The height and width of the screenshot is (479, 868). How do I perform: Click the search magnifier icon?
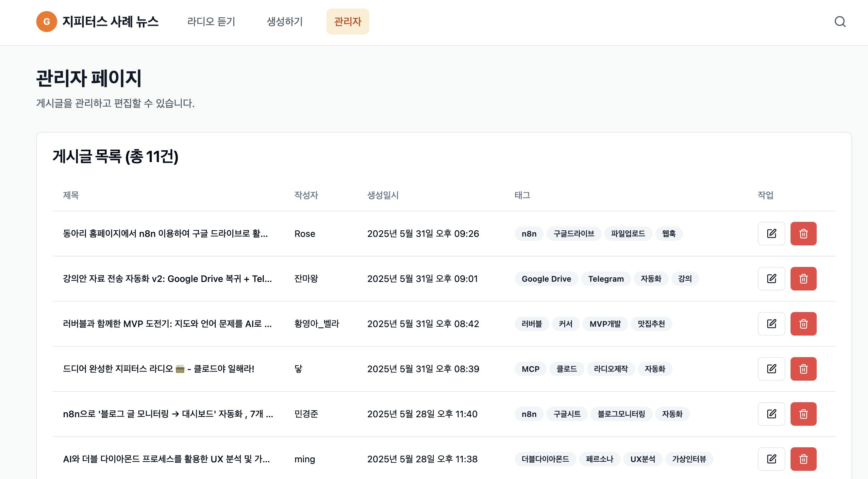pyautogui.click(x=840, y=22)
